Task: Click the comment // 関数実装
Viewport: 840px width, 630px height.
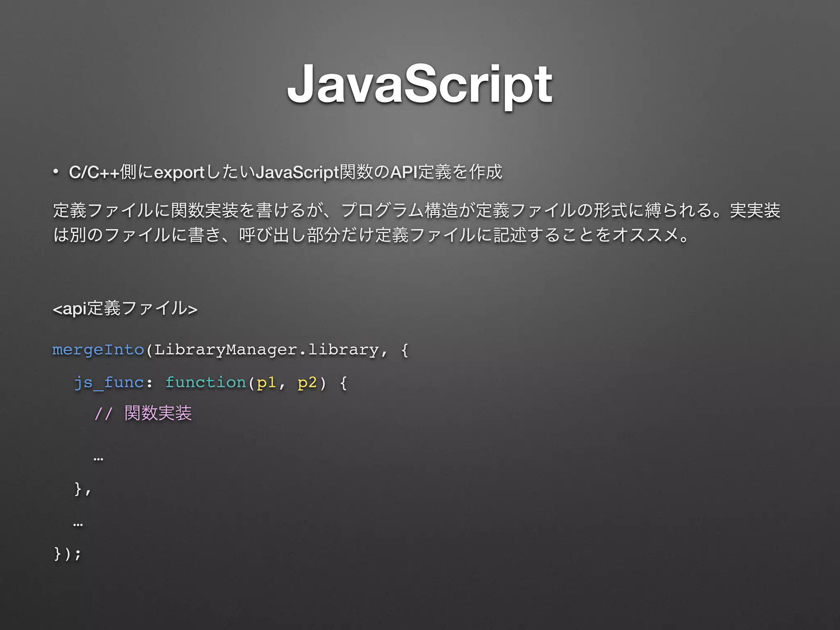Action: coord(143,413)
